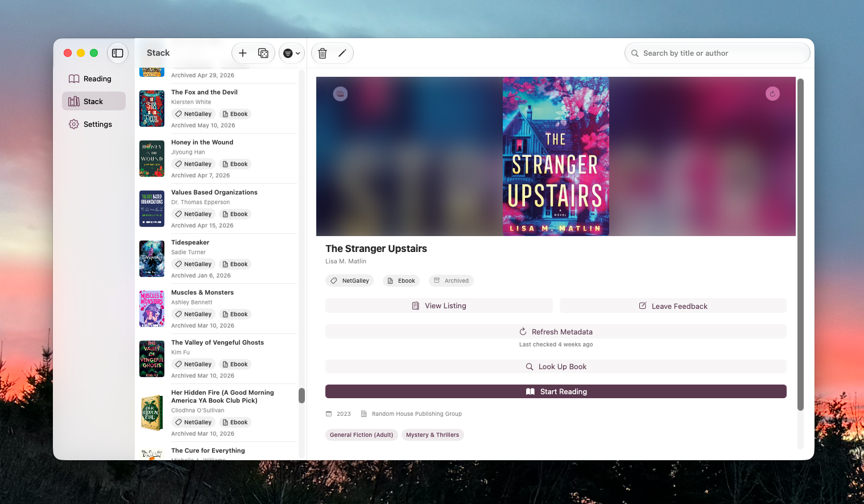This screenshot has height=504, width=864.
Task: Click the publication year 2023
Action: 344,414
